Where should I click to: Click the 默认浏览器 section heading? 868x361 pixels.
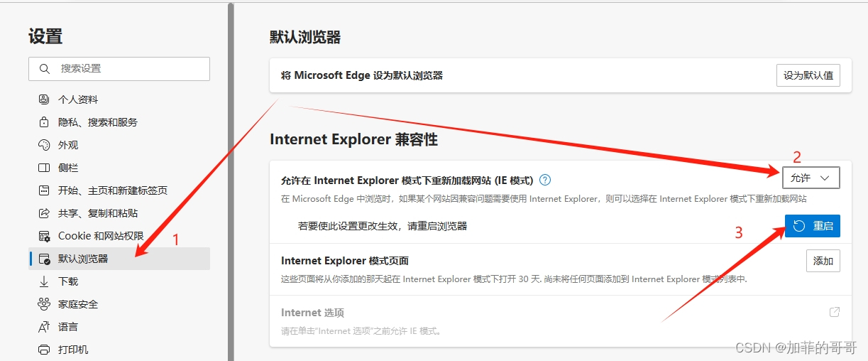click(305, 37)
